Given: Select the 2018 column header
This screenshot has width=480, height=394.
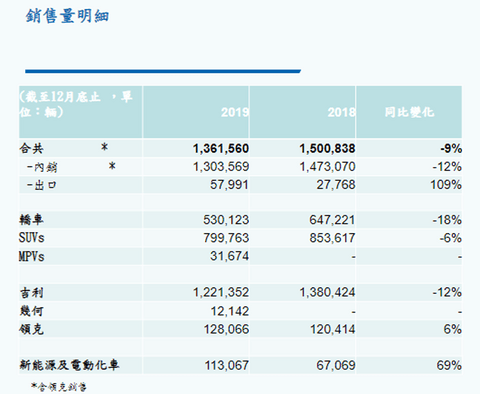Looking at the screenshot, I should [x=342, y=112].
